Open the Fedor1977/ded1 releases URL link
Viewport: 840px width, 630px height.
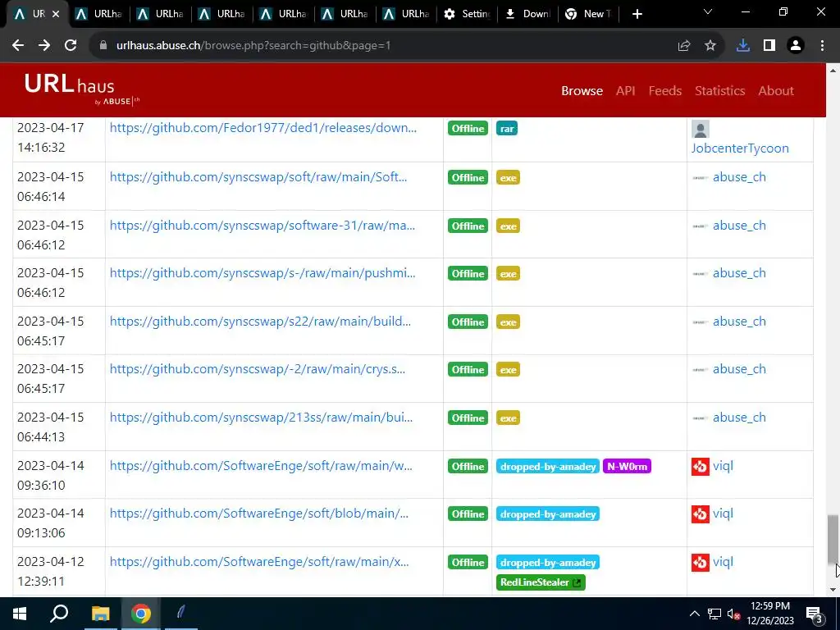click(x=263, y=128)
